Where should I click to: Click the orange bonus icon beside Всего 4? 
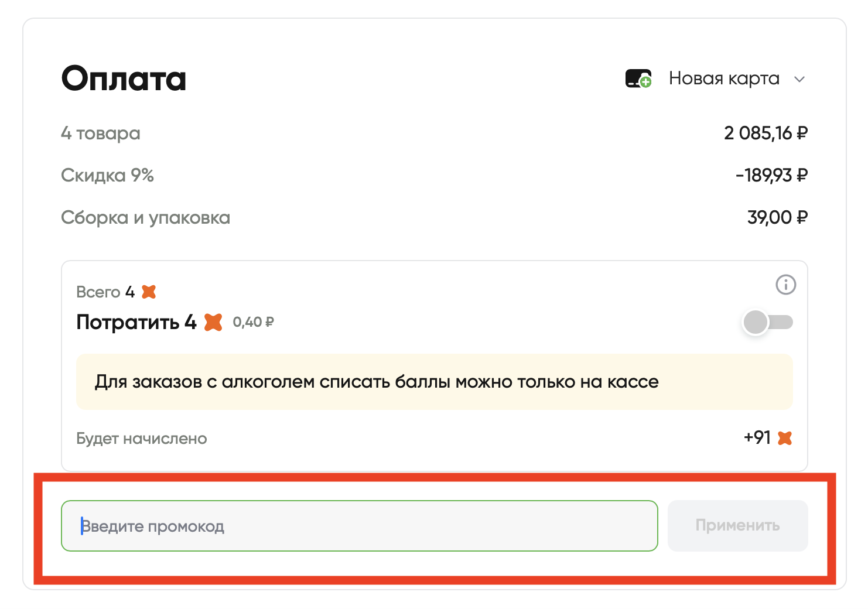(149, 292)
